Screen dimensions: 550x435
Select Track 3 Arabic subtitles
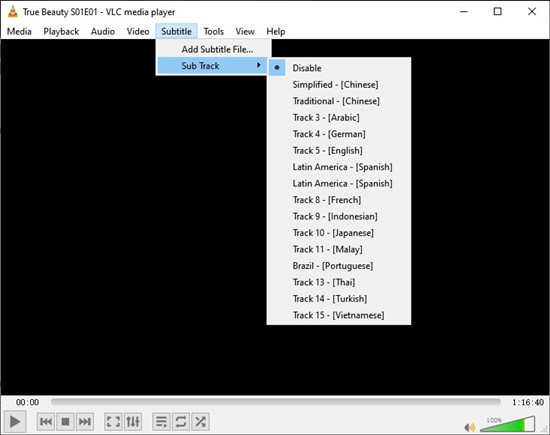coord(339,118)
